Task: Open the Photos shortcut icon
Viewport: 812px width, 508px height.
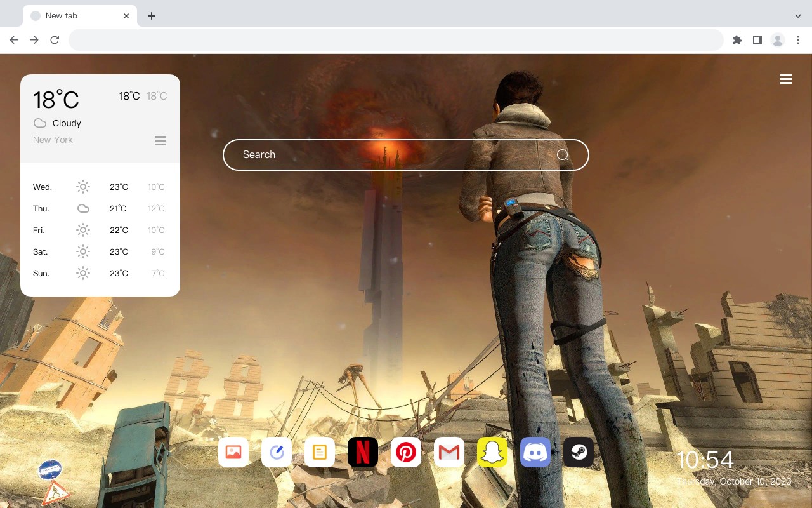Action: tap(233, 452)
